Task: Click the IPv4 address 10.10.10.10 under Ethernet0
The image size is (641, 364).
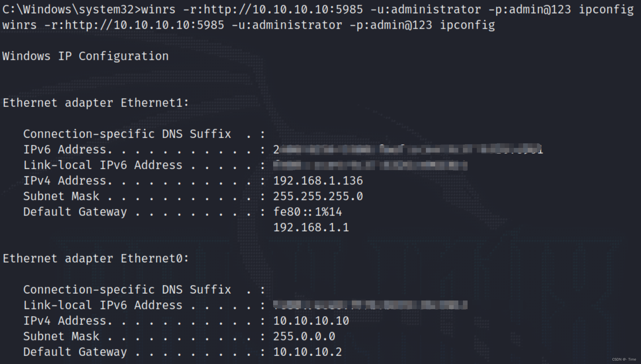Action: [x=311, y=321]
